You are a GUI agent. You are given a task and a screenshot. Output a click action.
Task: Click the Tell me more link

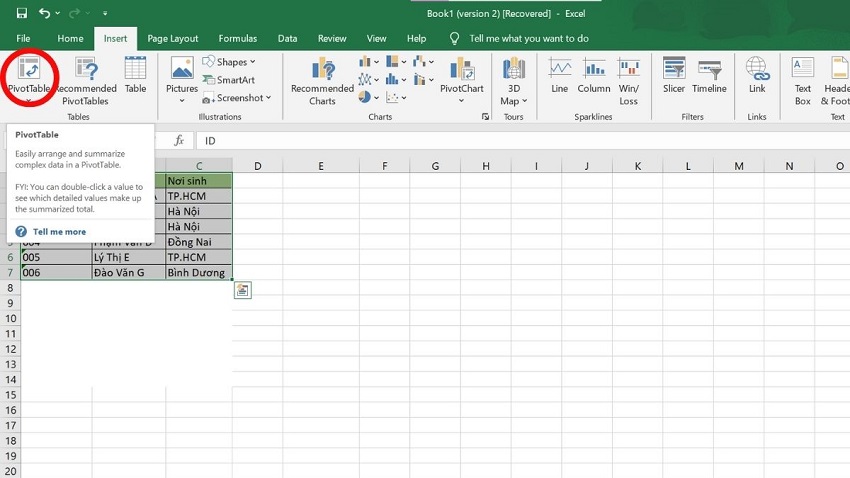pyautogui.click(x=59, y=231)
